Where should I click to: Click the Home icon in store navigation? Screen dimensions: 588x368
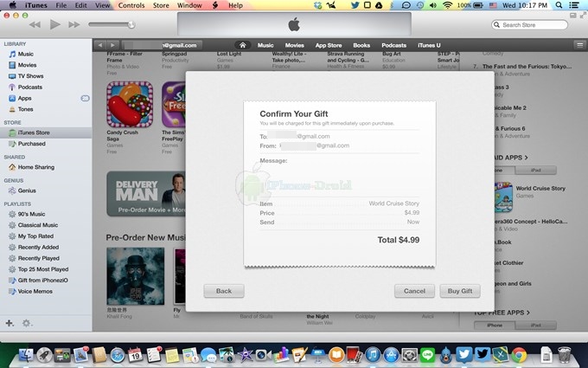(x=243, y=45)
